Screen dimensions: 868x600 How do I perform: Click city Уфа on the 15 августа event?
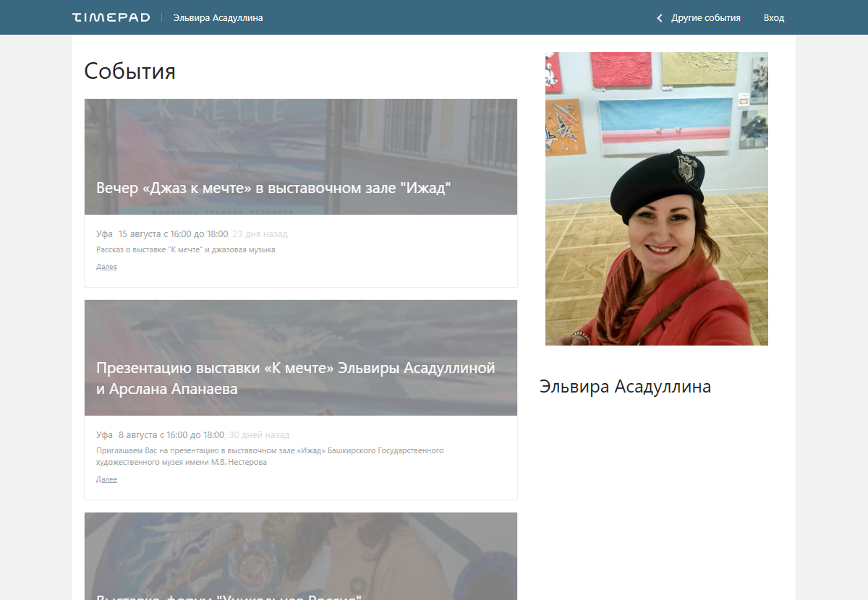click(104, 234)
